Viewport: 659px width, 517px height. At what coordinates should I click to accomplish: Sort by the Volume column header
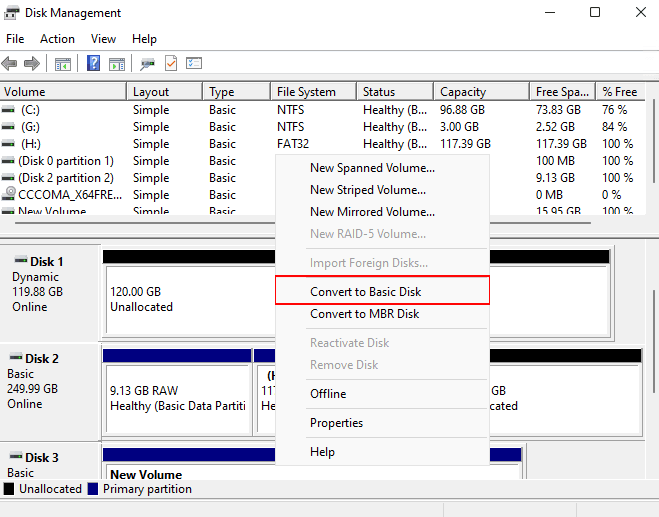pyautogui.click(x=25, y=92)
